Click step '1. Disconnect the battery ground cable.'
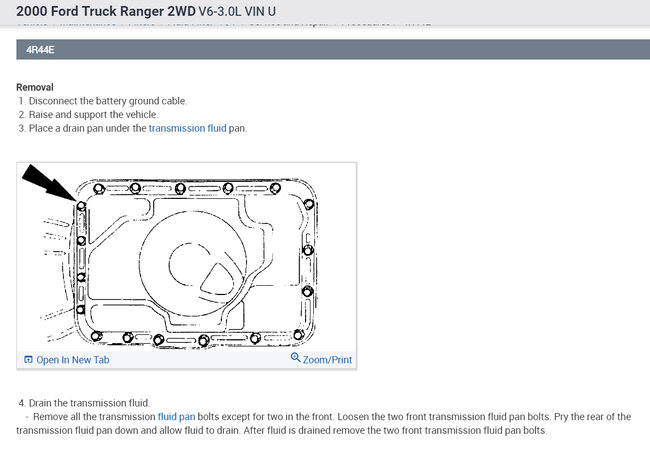 point(103,101)
